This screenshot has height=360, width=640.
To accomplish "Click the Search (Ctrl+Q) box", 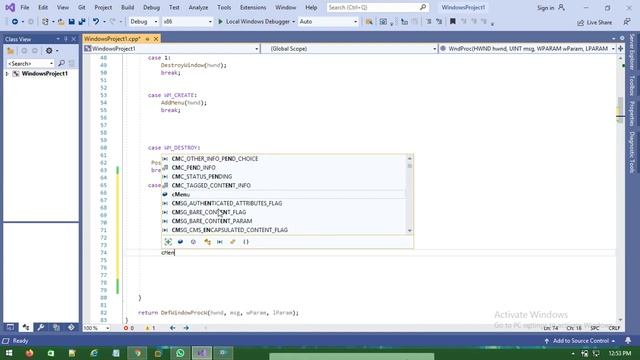I will coord(377,7).
